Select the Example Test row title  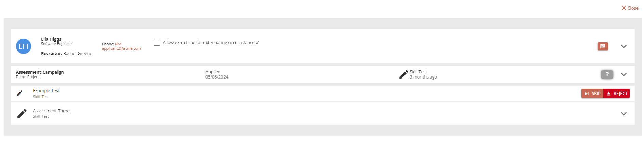point(46,91)
